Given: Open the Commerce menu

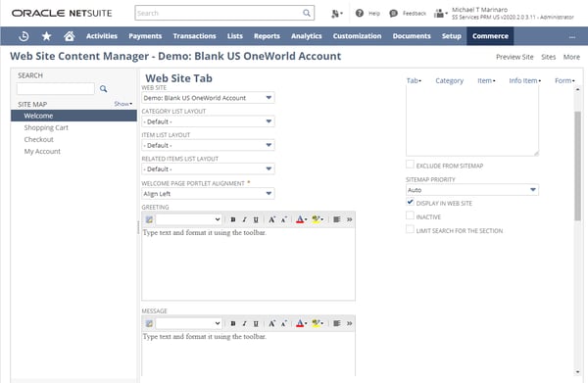Looking at the screenshot, I should pyautogui.click(x=490, y=36).
